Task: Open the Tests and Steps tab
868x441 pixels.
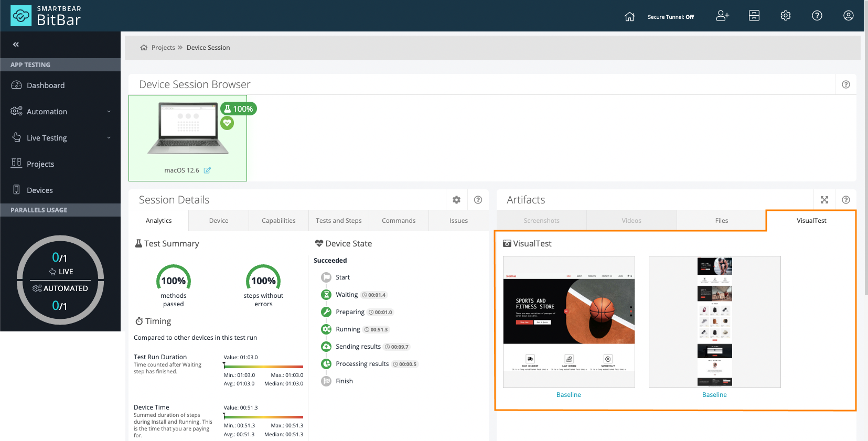Action: [x=338, y=221]
